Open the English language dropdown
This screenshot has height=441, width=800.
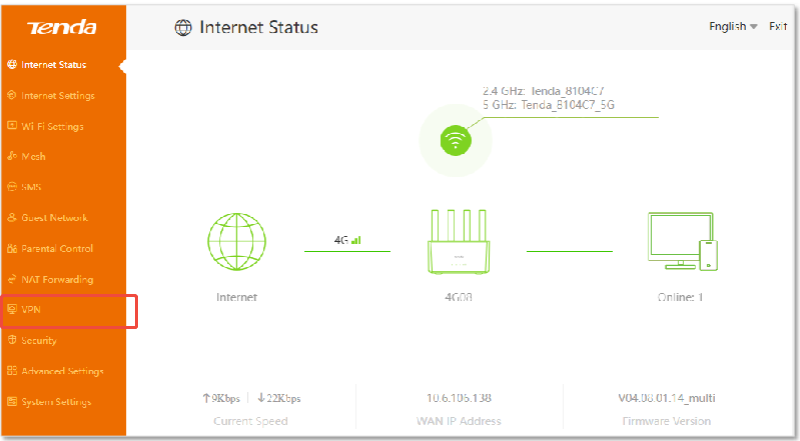click(x=733, y=26)
